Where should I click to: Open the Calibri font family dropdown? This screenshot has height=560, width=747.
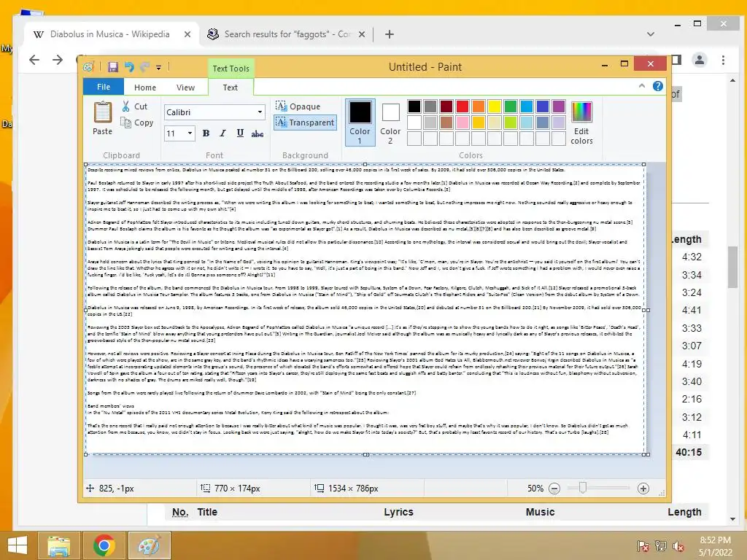point(260,112)
